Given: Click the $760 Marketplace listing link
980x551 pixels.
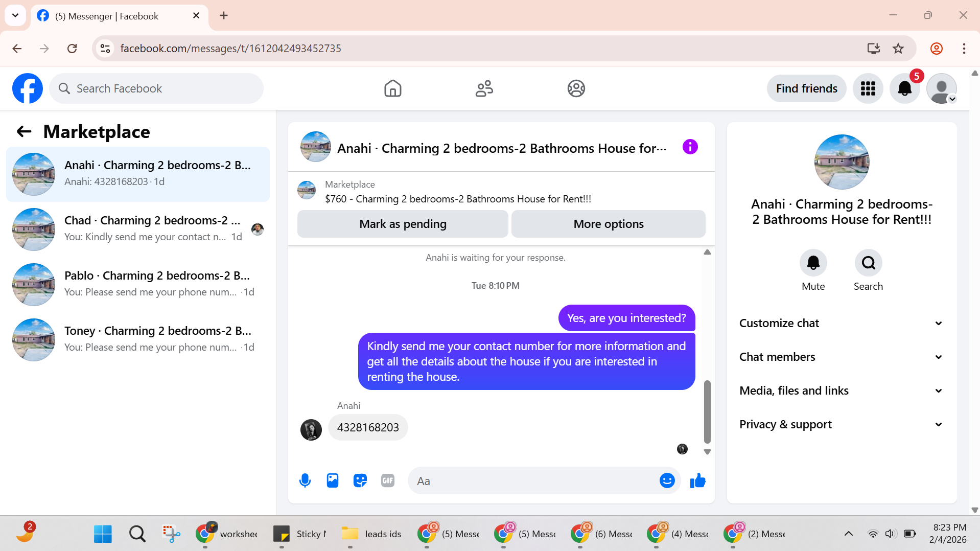Looking at the screenshot, I should (458, 199).
